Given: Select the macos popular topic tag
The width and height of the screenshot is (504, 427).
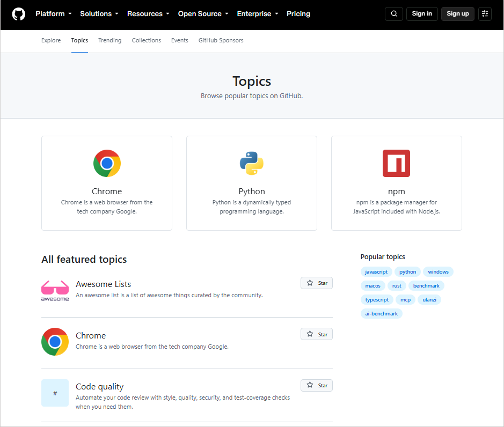Looking at the screenshot, I should click(372, 285).
